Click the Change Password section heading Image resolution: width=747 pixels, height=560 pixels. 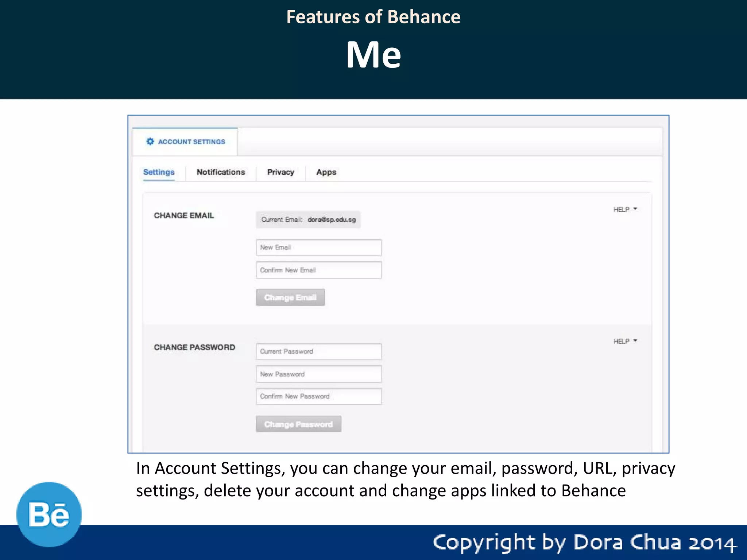click(194, 347)
